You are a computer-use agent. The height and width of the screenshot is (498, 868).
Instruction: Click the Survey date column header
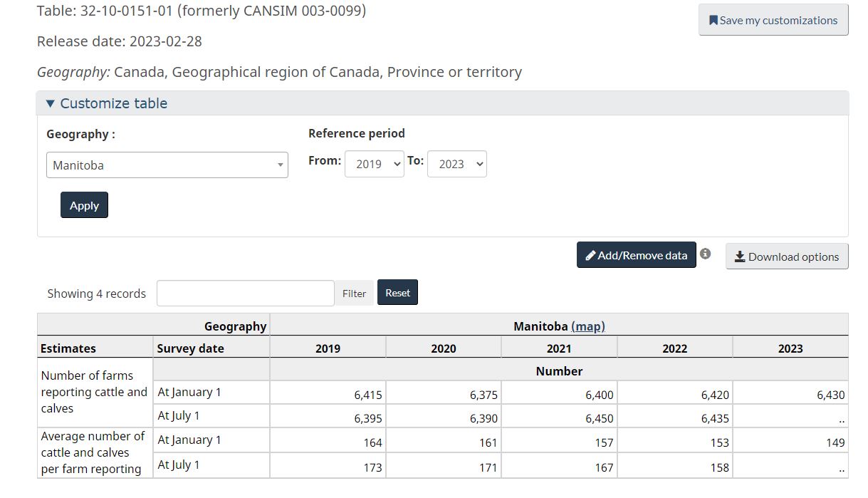pyautogui.click(x=190, y=348)
